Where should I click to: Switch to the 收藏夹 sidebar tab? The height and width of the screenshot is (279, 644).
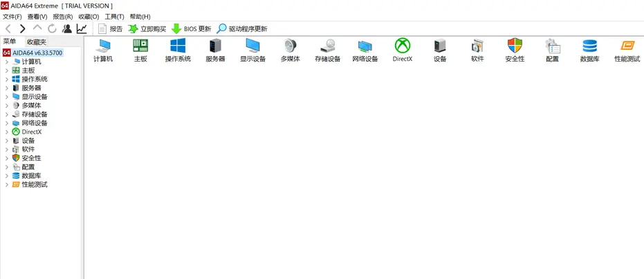[36, 42]
